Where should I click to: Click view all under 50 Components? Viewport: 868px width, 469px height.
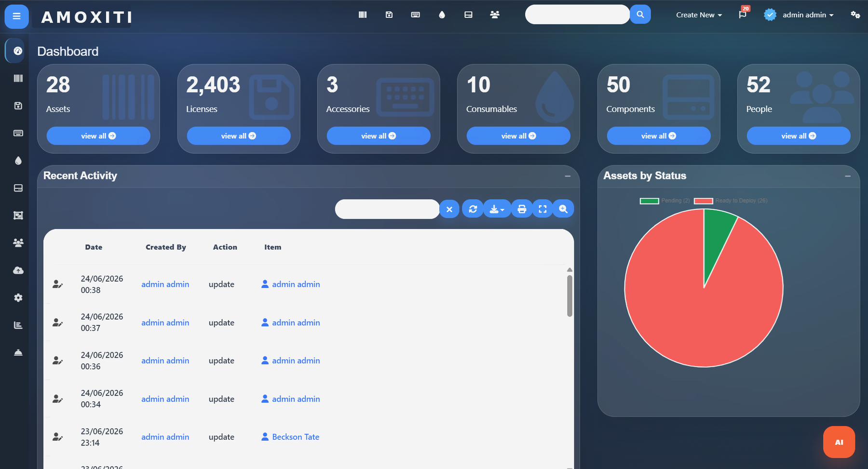(x=659, y=136)
